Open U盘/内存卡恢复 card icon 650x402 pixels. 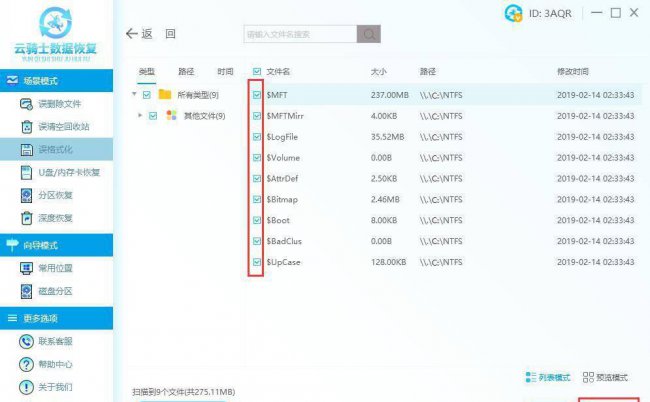click(27, 172)
